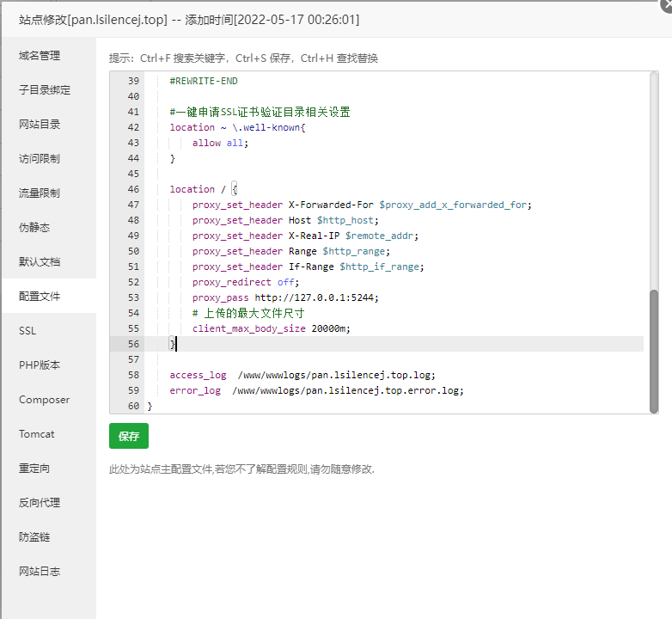Screen dimensions: 672x619
Task: Open the 反向代理 tab
Action: coord(40,503)
